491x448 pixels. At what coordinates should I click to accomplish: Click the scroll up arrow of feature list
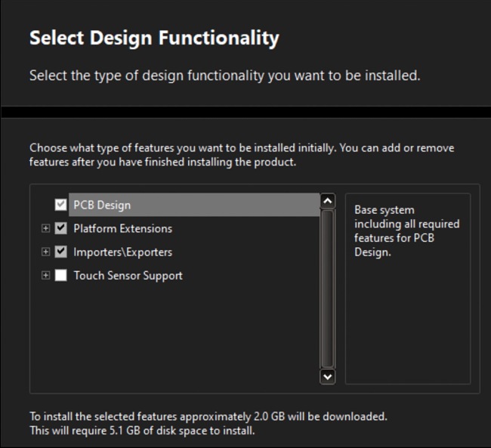(x=328, y=201)
